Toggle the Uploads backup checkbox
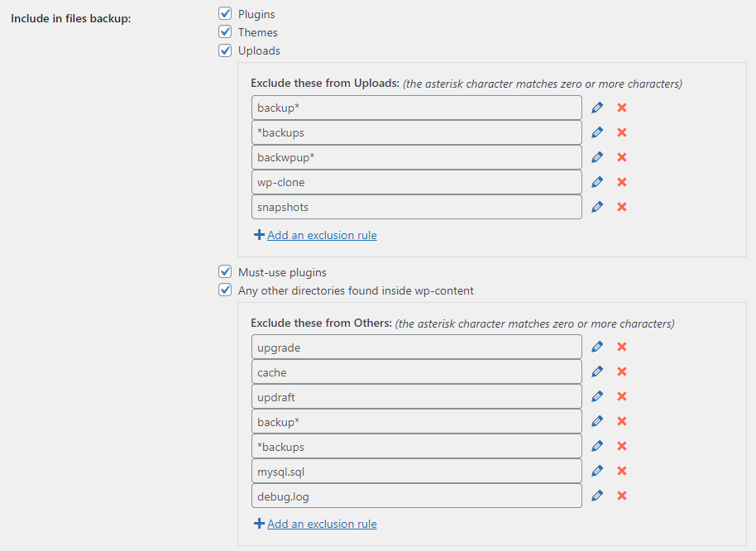756x551 pixels. point(225,50)
